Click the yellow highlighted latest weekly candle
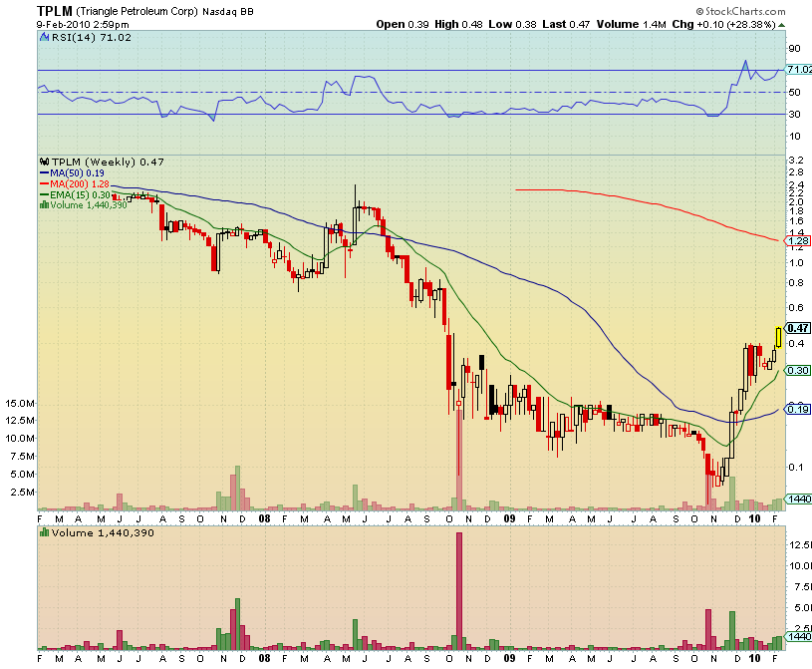The height and width of the screenshot is (669, 812). 778,337
